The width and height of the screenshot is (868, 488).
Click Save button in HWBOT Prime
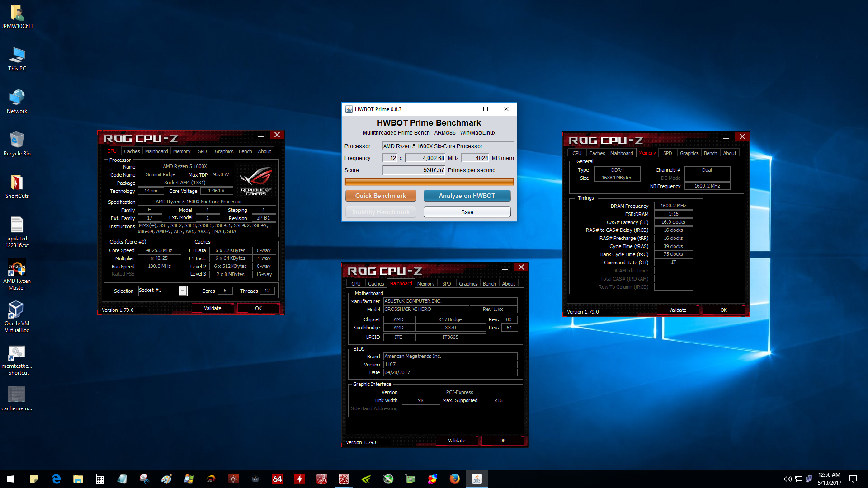(467, 212)
